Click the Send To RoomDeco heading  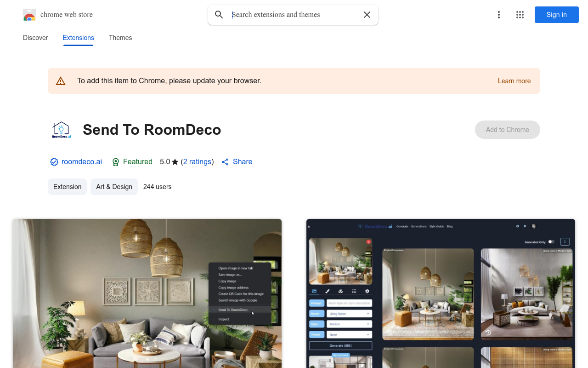pos(152,130)
